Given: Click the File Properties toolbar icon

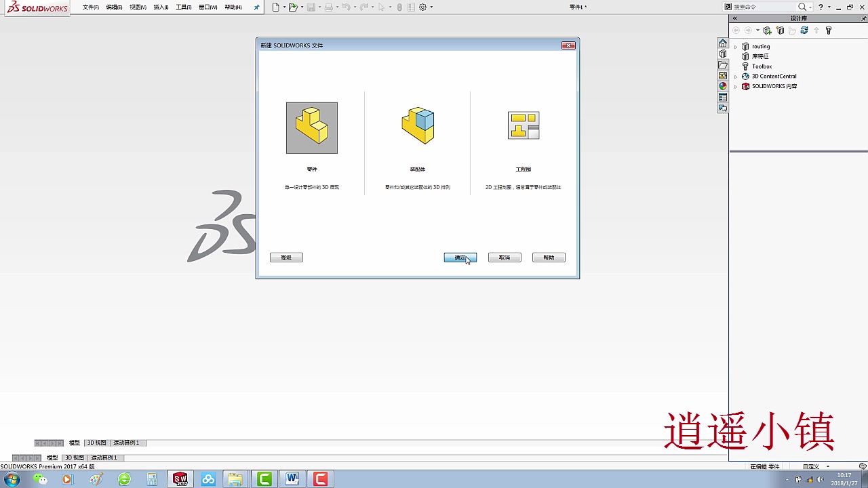Looking at the screenshot, I should (411, 7).
